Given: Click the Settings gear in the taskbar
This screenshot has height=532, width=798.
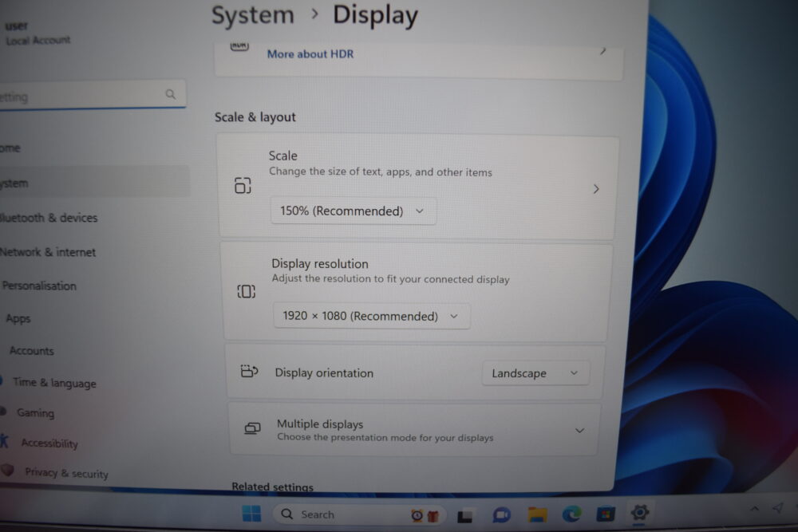Looking at the screenshot, I should click(x=640, y=512).
